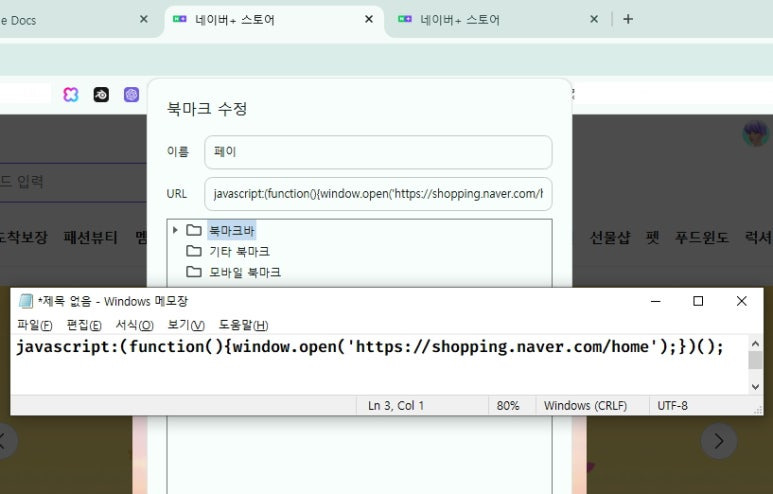The width and height of the screenshot is (773, 494).
Task: Click the Notepad title bar app icon
Action: point(26,301)
